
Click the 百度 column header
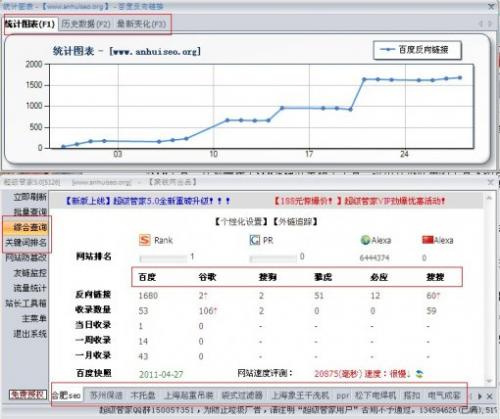pos(147,277)
